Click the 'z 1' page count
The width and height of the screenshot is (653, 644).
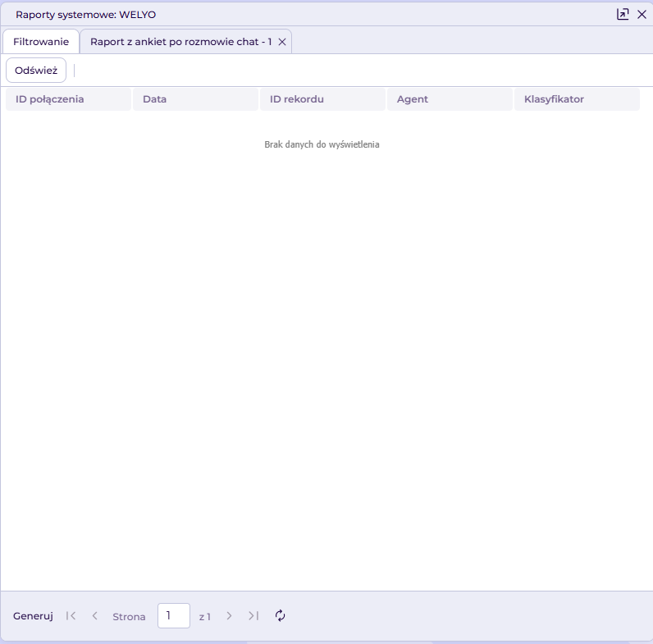pos(205,616)
